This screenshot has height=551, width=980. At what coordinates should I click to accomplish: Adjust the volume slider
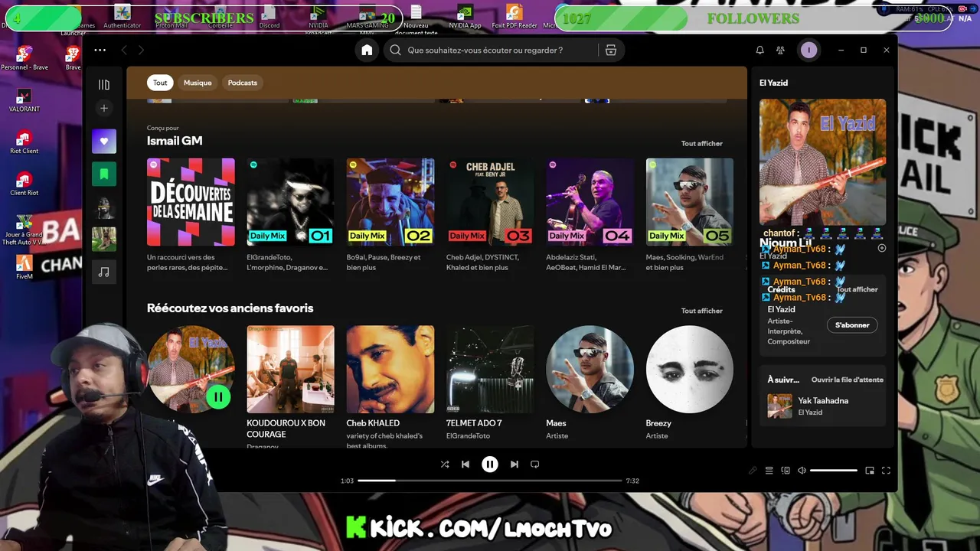click(834, 471)
